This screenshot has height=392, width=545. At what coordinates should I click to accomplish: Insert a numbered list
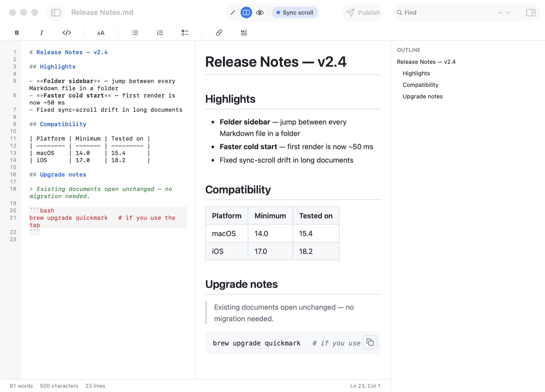point(160,33)
